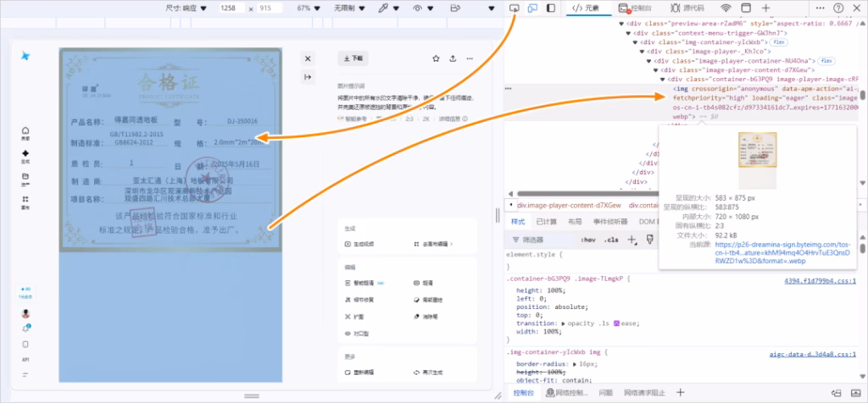Click the share upload icon

pyautogui.click(x=453, y=58)
